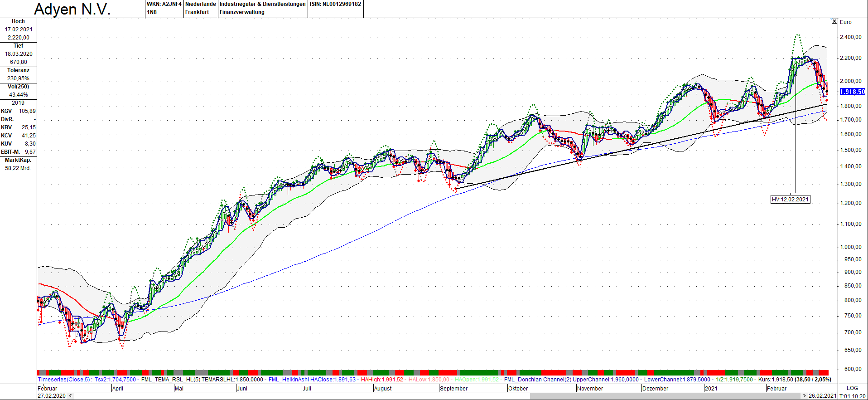Click the ISIN: NL0012969182 header field

point(335,4)
